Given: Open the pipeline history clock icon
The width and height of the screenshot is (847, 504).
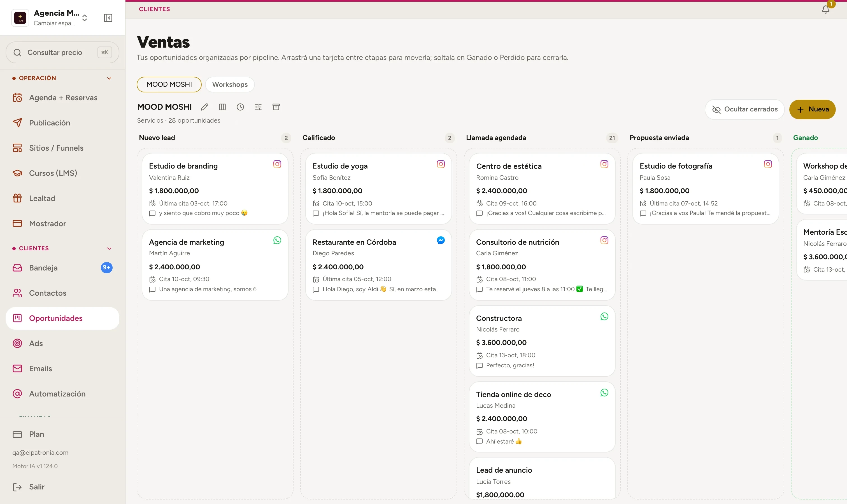Looking at the screenshot, I should 240,107.
